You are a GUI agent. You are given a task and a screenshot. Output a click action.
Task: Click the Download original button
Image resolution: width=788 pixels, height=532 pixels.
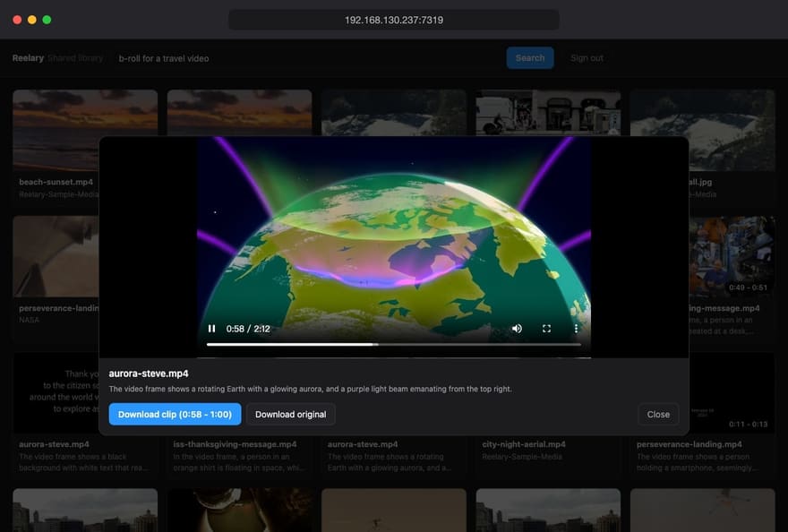pyautogui.click(x=290, y=415)
